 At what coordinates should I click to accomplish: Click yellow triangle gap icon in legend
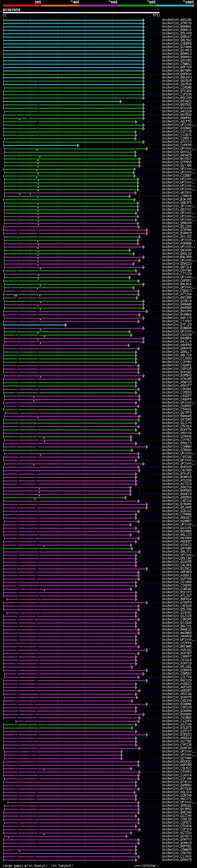tap(25, 865)
